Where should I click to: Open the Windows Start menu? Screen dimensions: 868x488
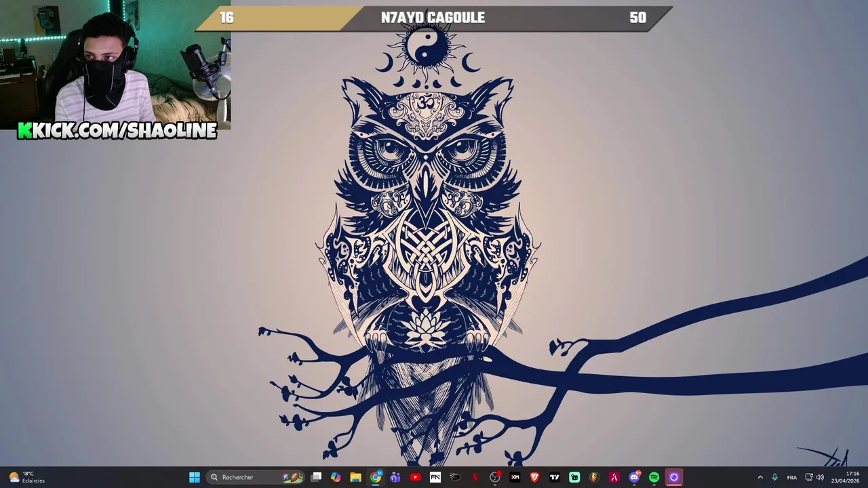pos(195,477)
